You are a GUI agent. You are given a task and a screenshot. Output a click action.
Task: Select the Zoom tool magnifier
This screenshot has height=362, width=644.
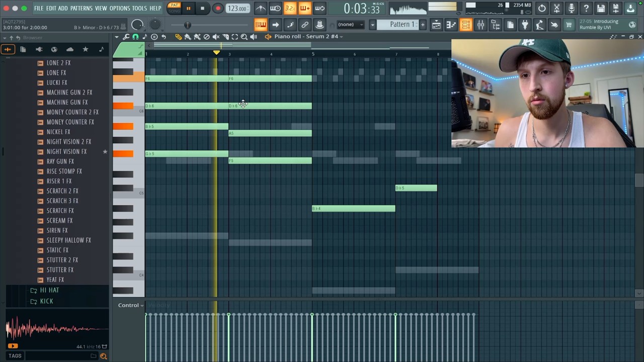click(244, 37)
